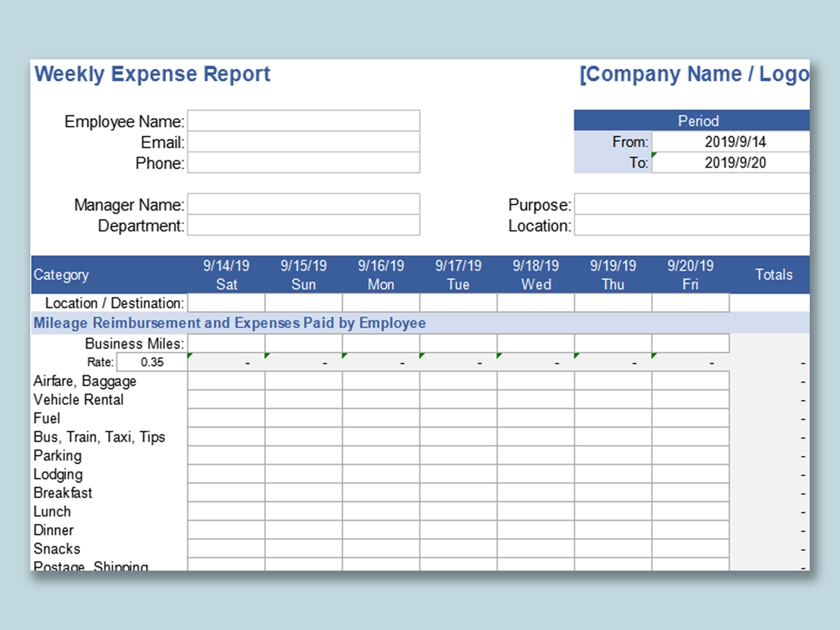Click the Location field beneath Purpose
The width and height of the screenshot is (840, 630).
(x=692, y=225)
